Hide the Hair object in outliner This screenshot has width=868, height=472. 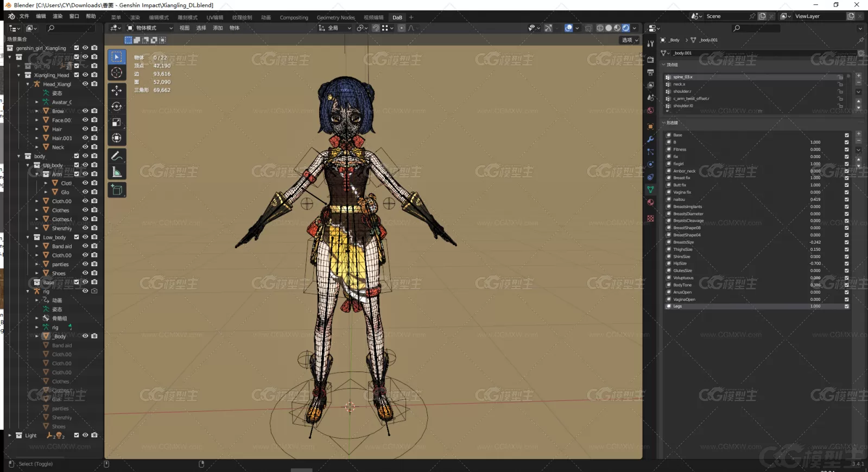click(85, 129)
